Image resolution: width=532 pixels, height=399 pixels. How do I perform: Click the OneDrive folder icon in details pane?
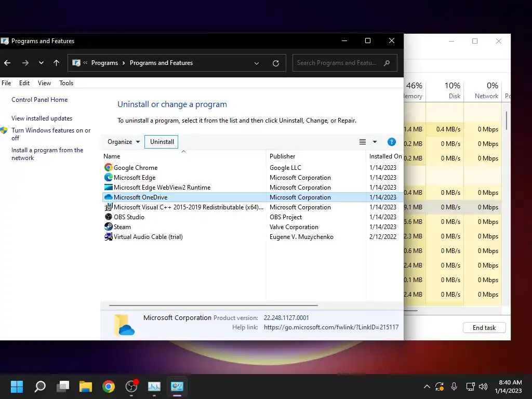124,325
